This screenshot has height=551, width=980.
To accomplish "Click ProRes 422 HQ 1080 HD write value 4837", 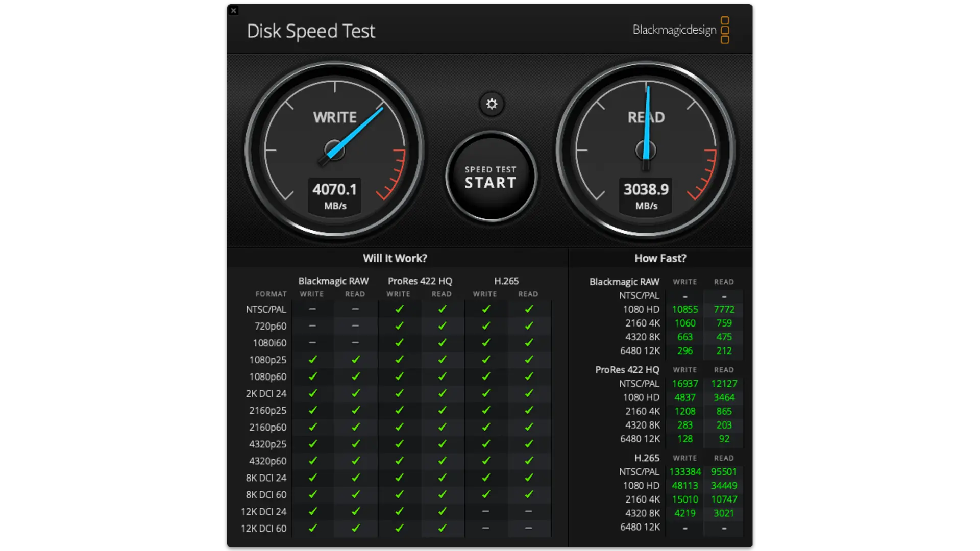I will (x=685, y=397).
